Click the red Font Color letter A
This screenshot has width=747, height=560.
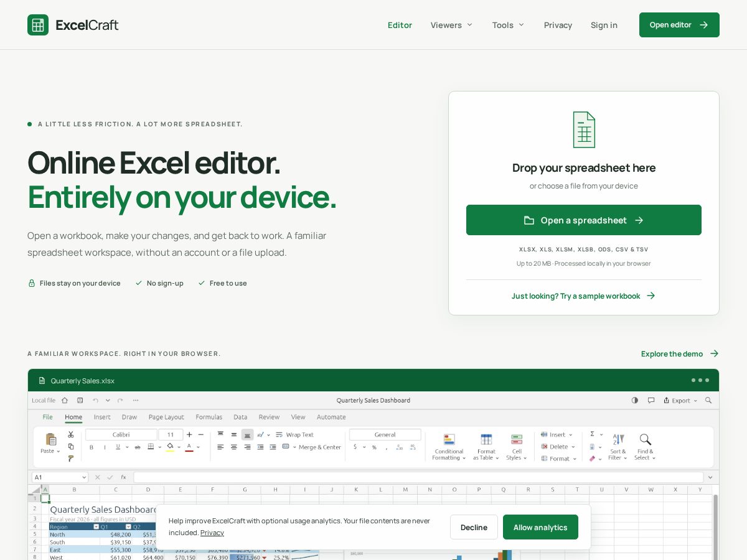189,447
